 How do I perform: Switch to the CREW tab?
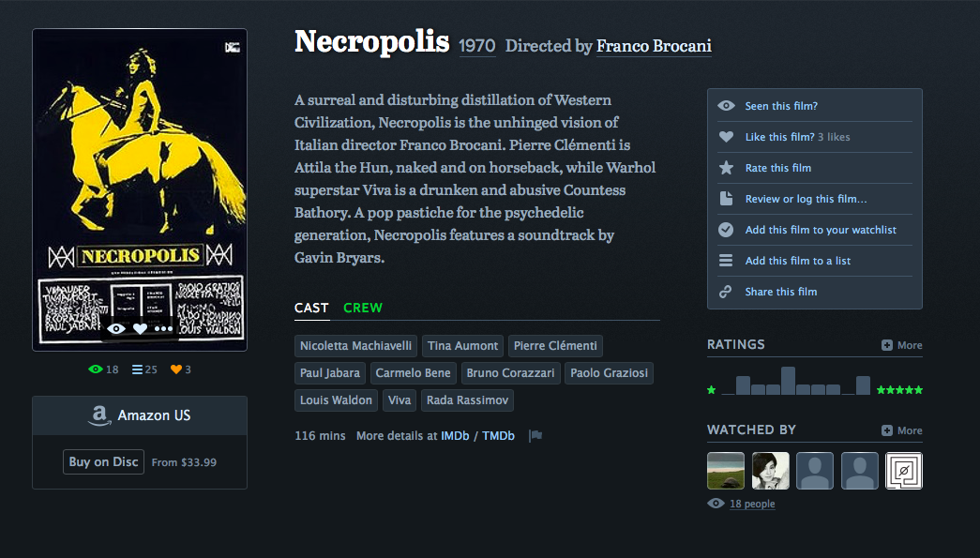[363, 308]
